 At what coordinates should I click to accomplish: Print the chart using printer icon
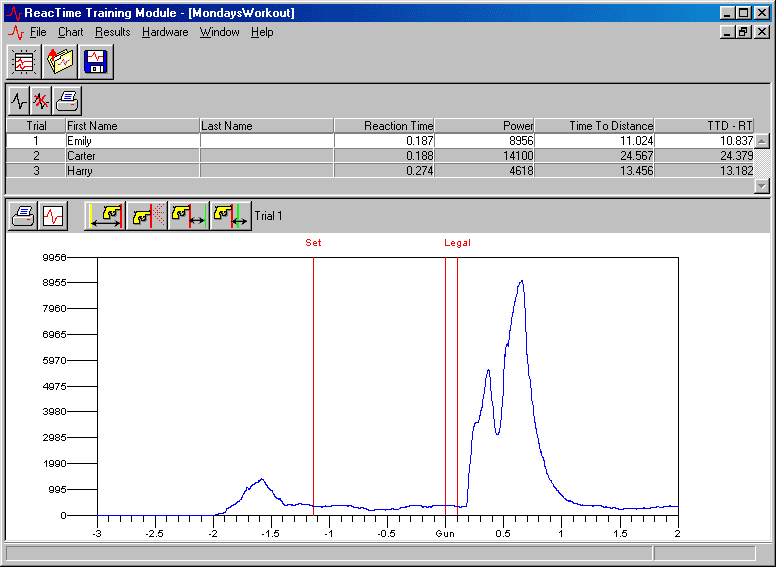(x=24, y=215)
